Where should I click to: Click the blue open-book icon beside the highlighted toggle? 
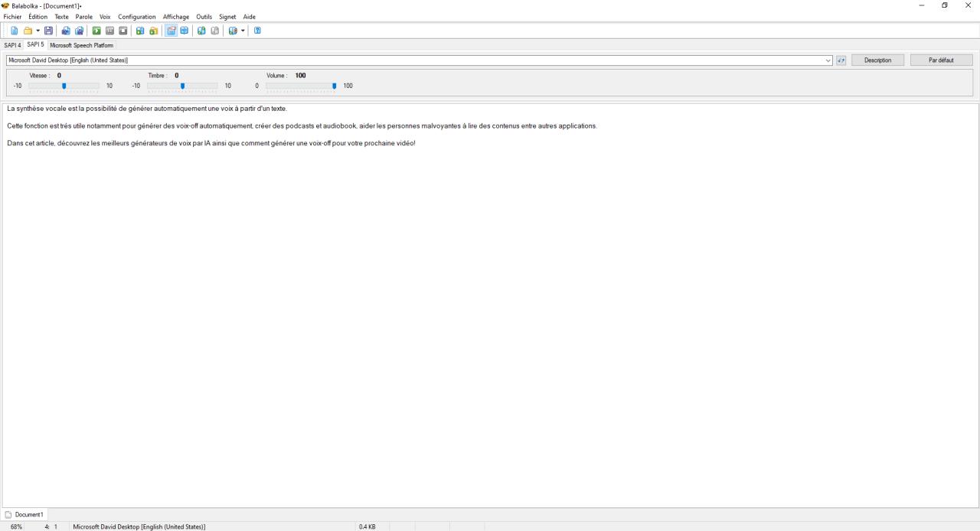185,31
